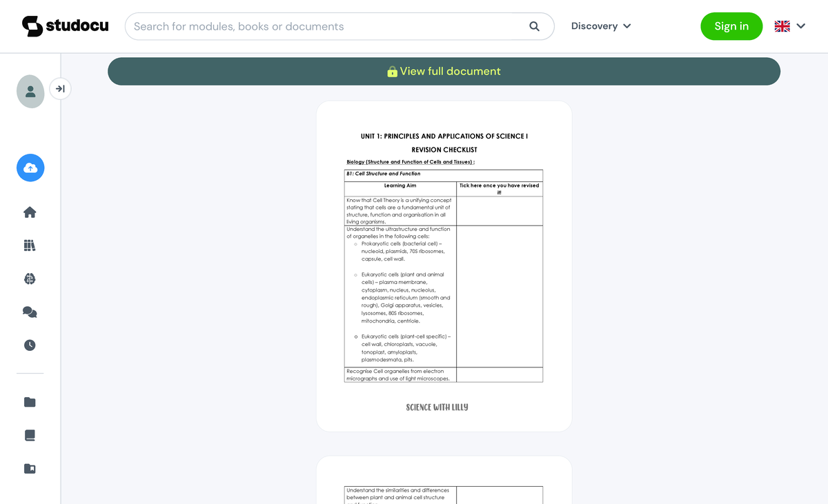Click the Studocu logo
The height and width of the screenshot is (504, 828).
(x=65, y=26)
